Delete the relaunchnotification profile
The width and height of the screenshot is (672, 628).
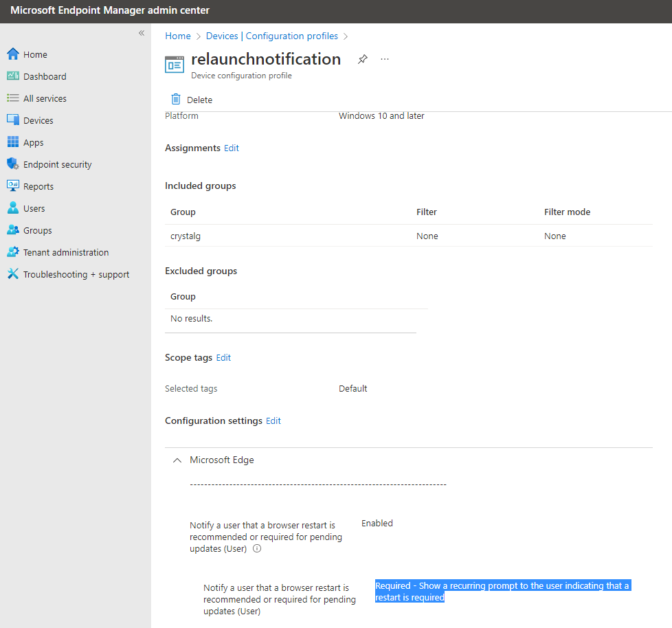click(x=191, y=99)
